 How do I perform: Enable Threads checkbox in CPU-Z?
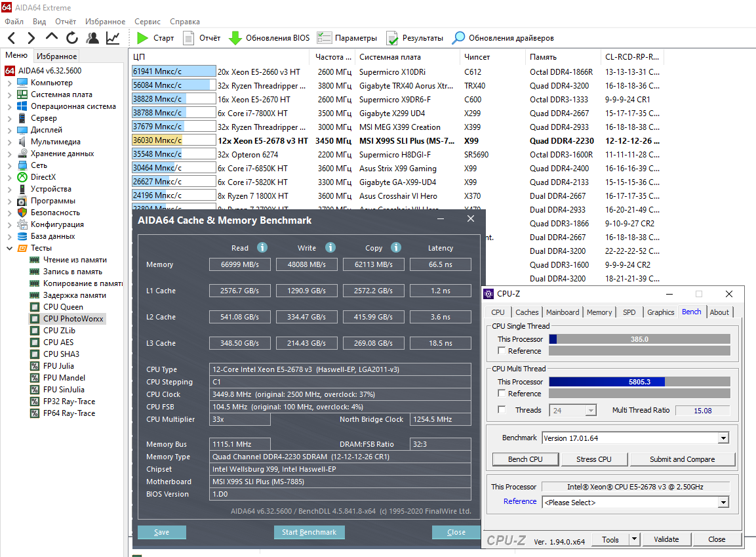click(502, 409)
